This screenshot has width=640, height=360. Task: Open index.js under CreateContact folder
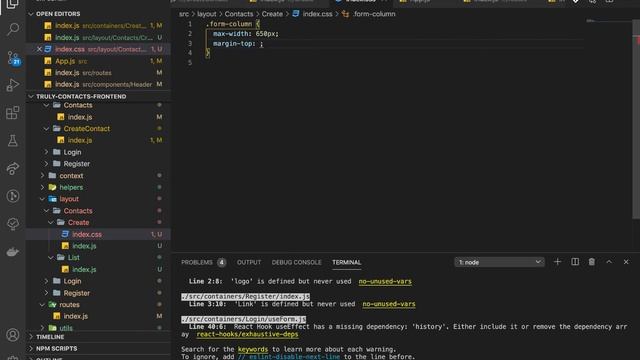(80, 140)
